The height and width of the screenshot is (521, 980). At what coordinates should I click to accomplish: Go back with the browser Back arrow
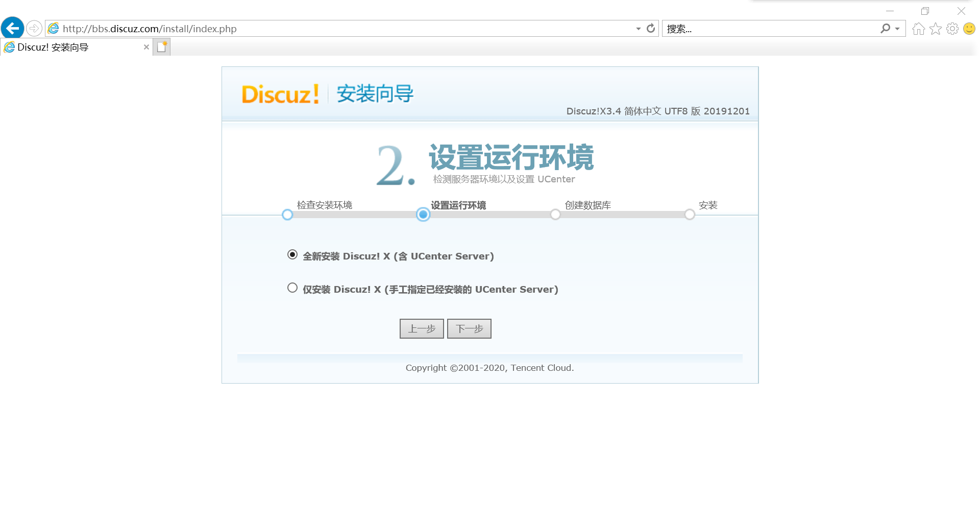(x=12, y=28)
